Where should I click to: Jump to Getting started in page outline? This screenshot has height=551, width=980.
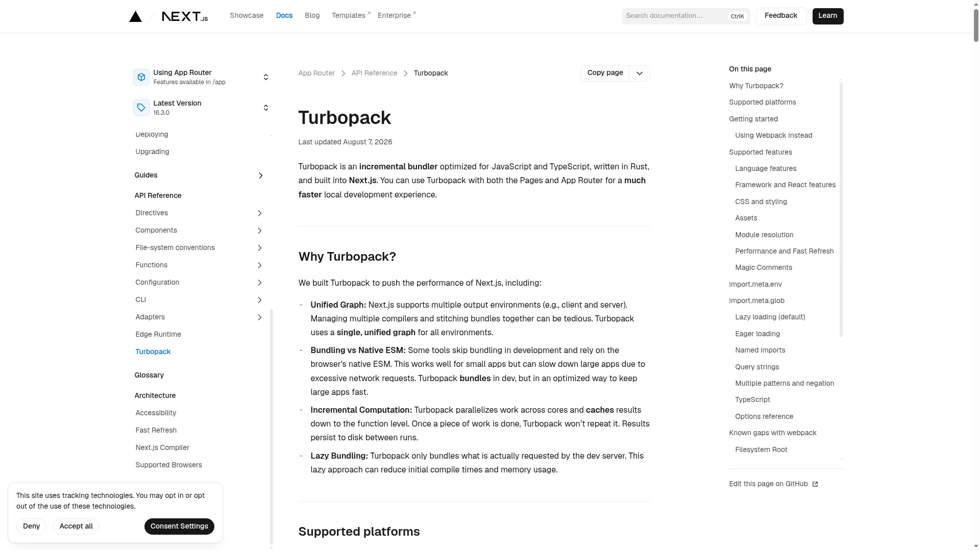(753, 119)
